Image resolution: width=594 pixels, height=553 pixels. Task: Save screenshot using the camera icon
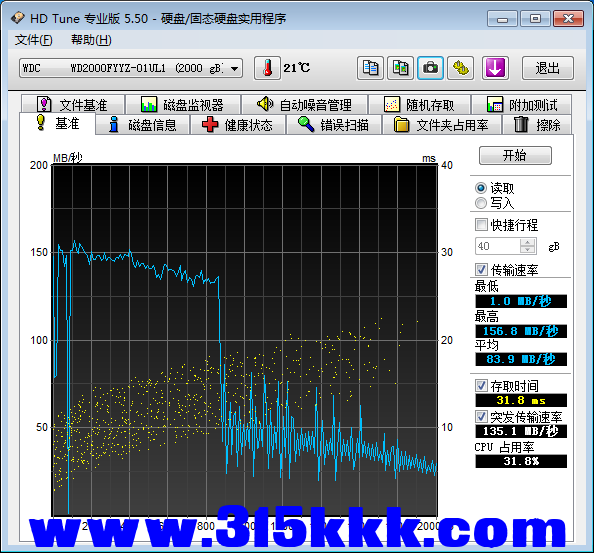coord(430,68)
